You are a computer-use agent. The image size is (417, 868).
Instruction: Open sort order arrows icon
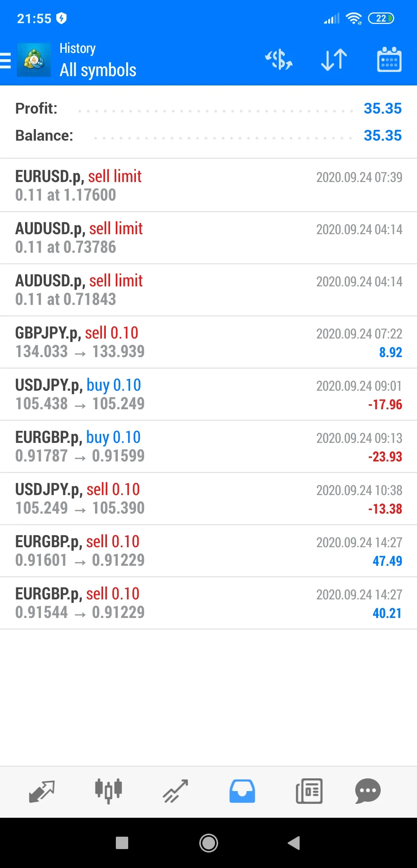coord(334,60)
